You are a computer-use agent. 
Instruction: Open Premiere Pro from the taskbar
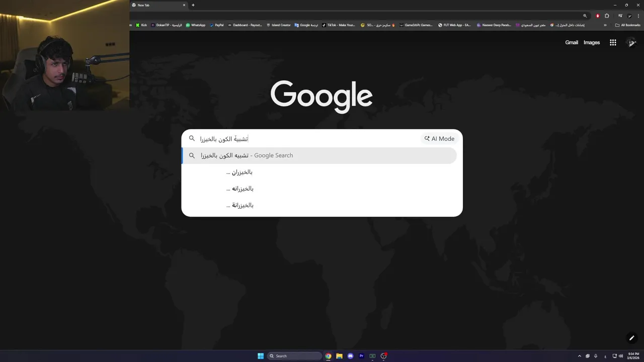(361, 356)
